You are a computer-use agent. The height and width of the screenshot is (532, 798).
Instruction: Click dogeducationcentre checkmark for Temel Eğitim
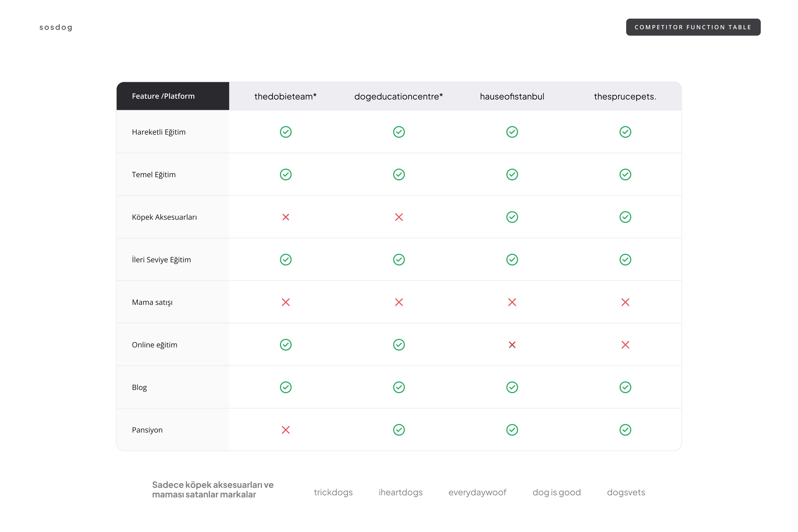[399, 174]
